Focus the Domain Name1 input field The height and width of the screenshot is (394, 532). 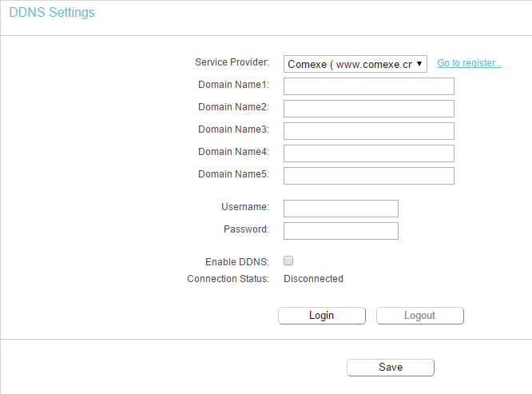coord(369,86)
